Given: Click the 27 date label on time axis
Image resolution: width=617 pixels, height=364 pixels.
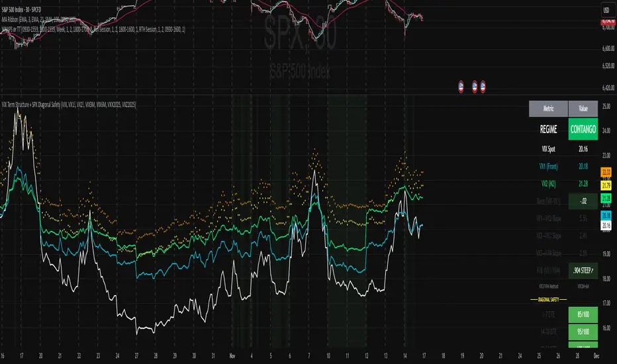Looking at the screenshot, I should pyautogui.click(x=136, y=356).
